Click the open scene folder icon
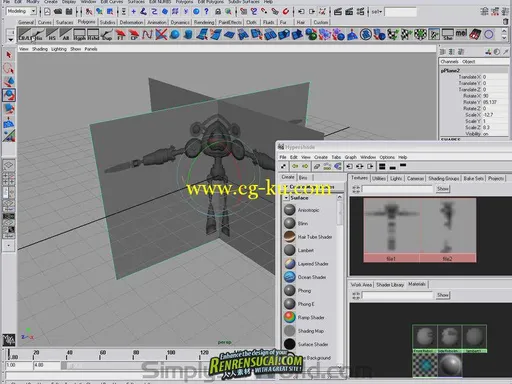 58,12
